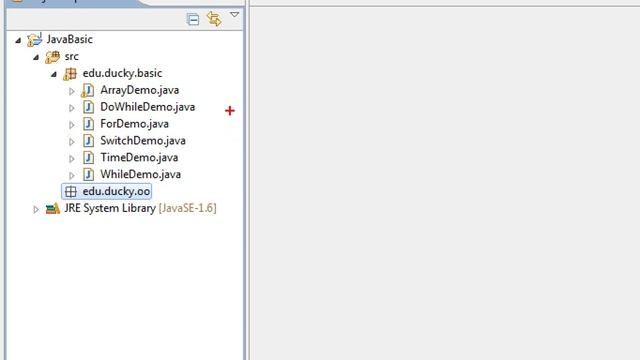The image size is (640, 360).
Task: Click the edu.ducky.basic package icon
Action: click(70, 73)
